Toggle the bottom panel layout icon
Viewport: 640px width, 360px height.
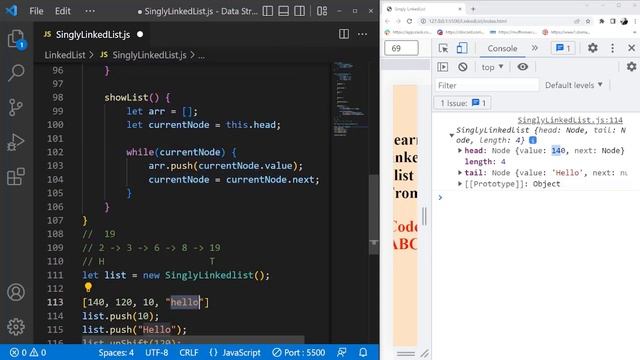pos(284,11)
